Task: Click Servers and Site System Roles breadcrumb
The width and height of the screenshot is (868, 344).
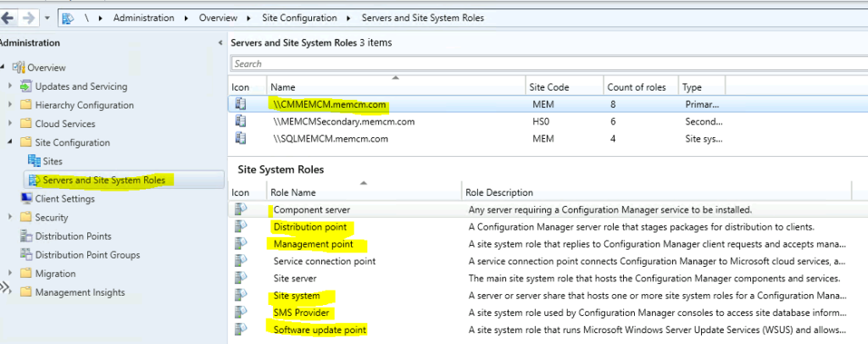Action: [422, 18]
